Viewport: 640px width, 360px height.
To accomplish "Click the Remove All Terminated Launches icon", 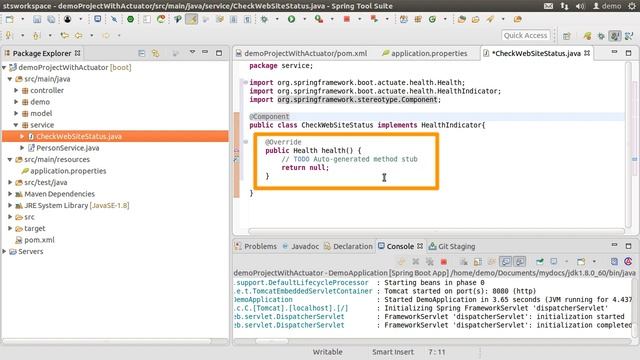I will click(x=430, y=262).
